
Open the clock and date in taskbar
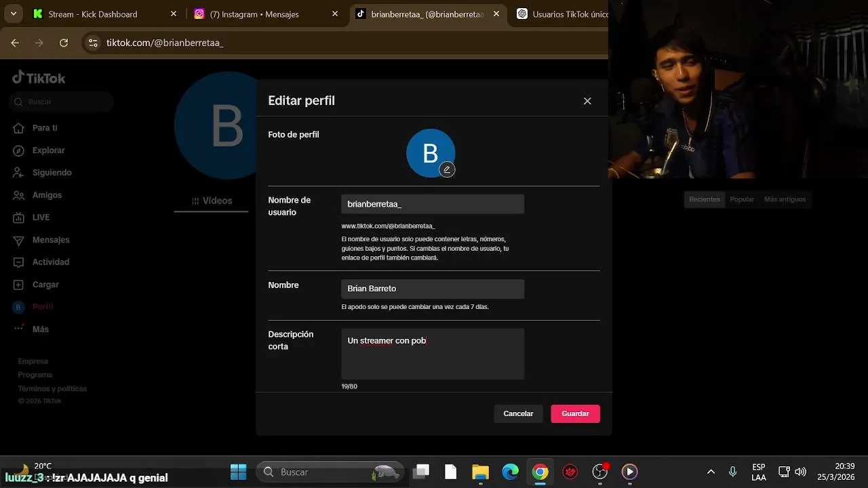[x=835, y=472]
